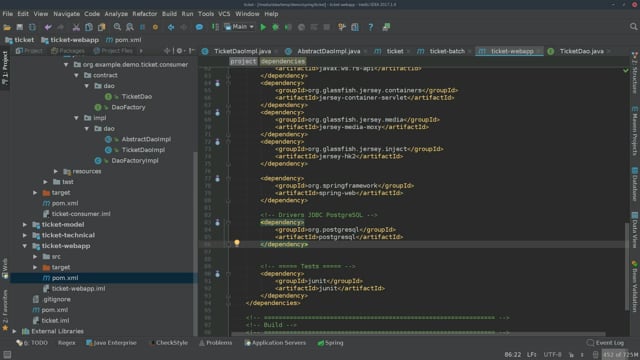Click the memory indicator in status bar
Screen dimensions: 640x360
point(620,355)
